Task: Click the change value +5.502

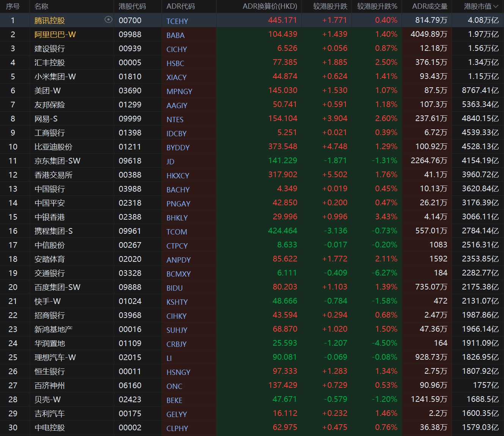Action: coord(334,175)
